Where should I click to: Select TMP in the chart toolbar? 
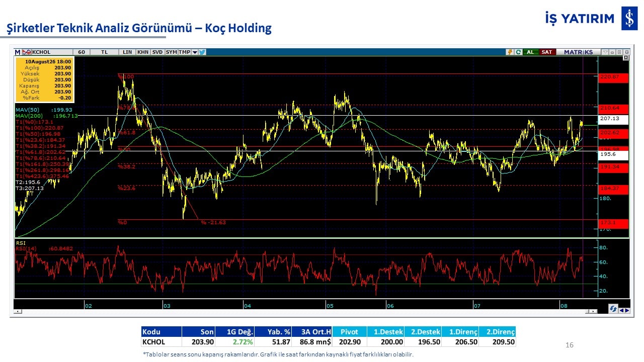pos(185,52)
